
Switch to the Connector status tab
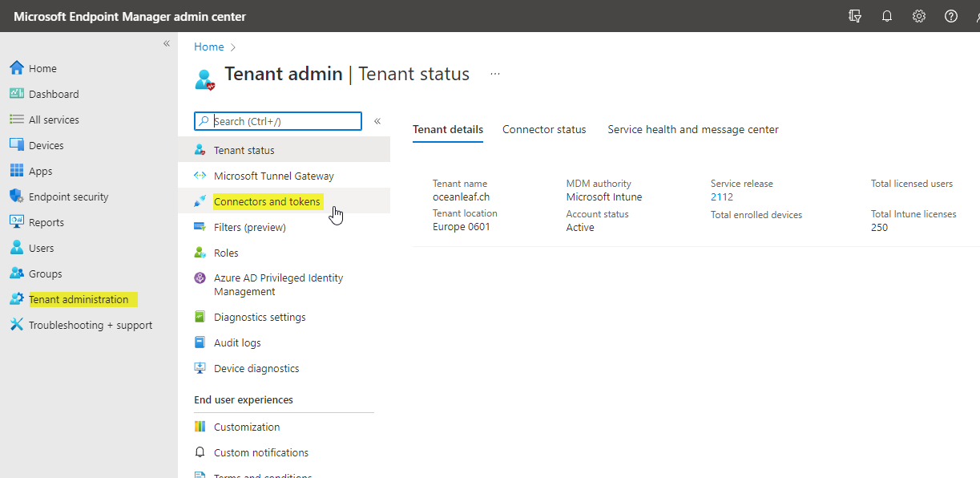544,129
